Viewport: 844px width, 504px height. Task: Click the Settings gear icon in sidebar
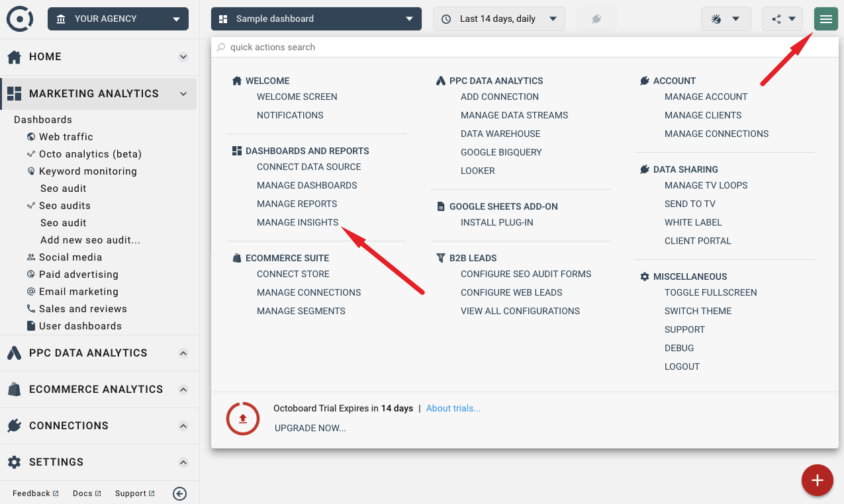[x=14, y=462]
